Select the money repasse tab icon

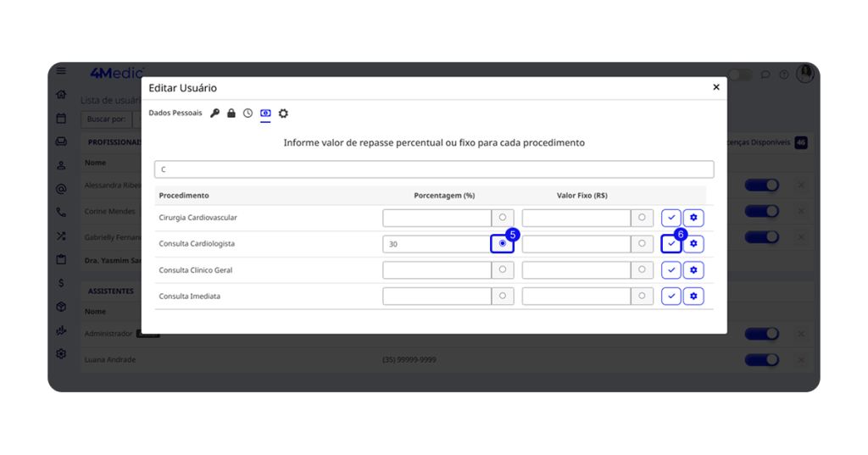[x=265, y=114]
